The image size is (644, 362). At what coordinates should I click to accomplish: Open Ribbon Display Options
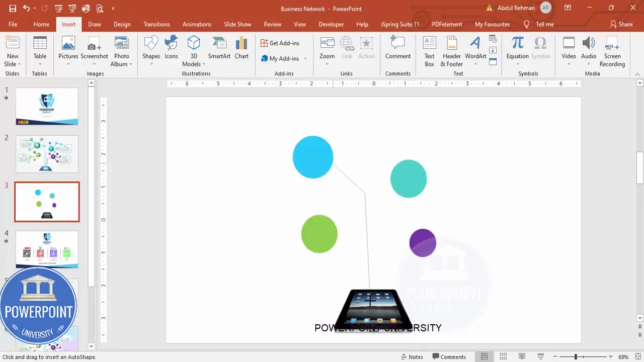[x=568, y=8]
